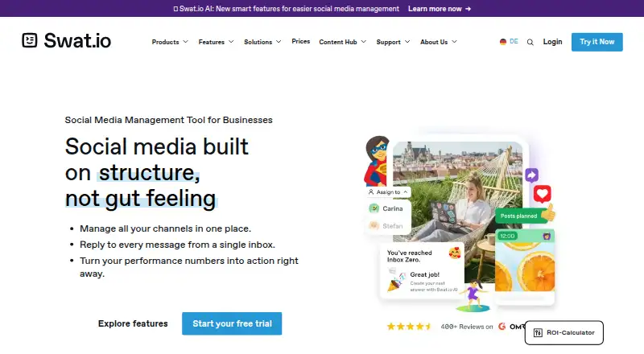Expand the Solutions dropdown menu
This screenshot has width=644, height=354.
click(x=262, y=42)
